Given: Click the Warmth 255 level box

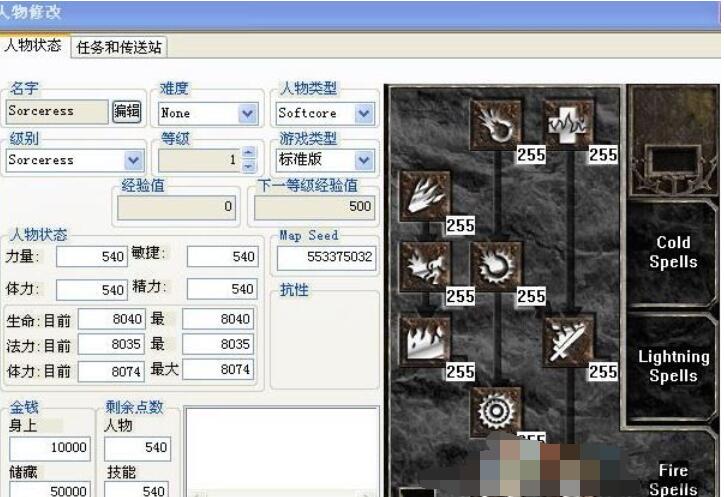Looking at the screenshot, I should 603,155.
